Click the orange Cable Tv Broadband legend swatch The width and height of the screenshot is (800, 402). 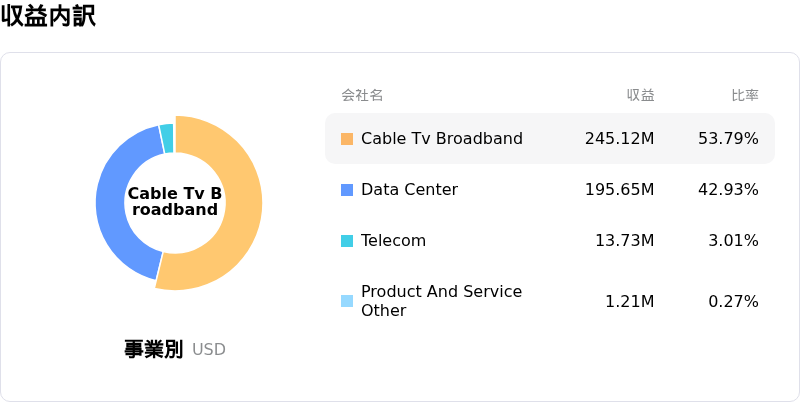(347, 139)
